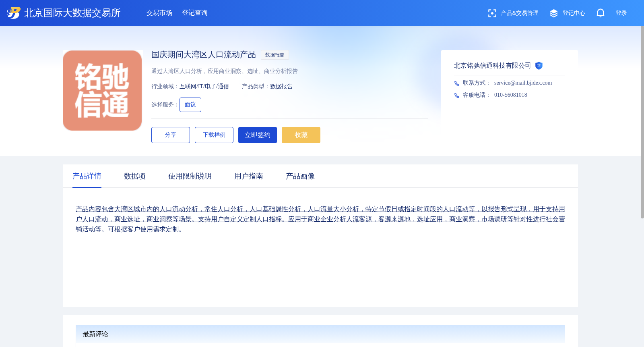
Task: Click the 立即签约 sign-now button
Action: point(258,135)
